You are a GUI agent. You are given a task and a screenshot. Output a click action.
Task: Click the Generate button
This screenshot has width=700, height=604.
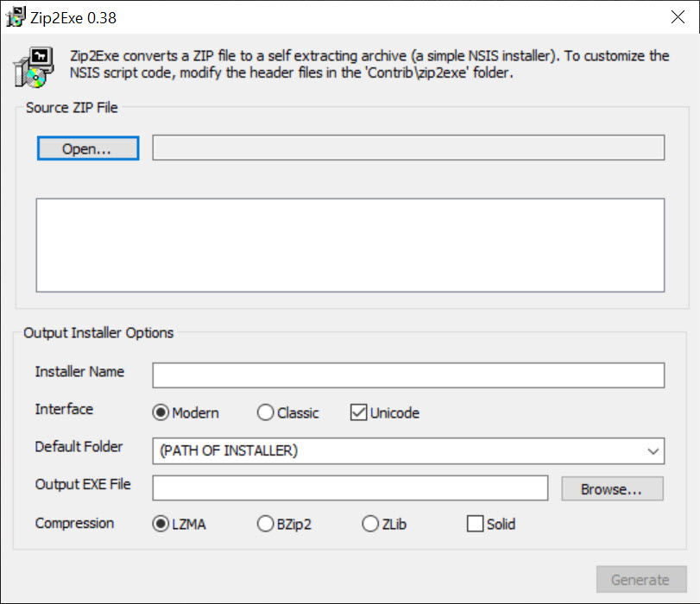click(x=641, y=580)
